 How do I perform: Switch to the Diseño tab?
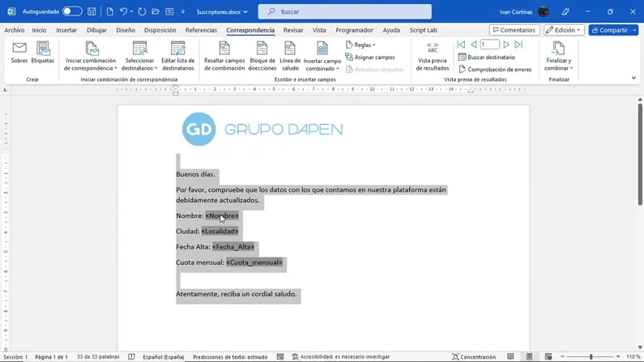click(x=126, y=30)
